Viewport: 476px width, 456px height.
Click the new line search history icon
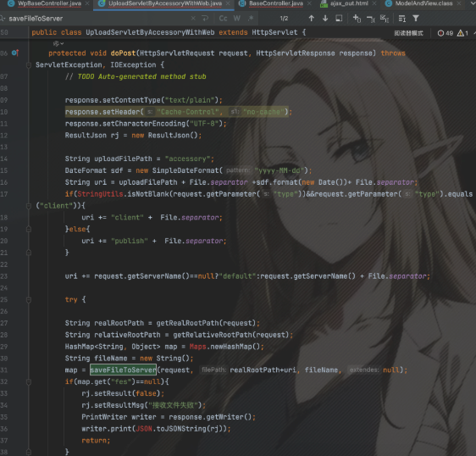pos(205,19)
